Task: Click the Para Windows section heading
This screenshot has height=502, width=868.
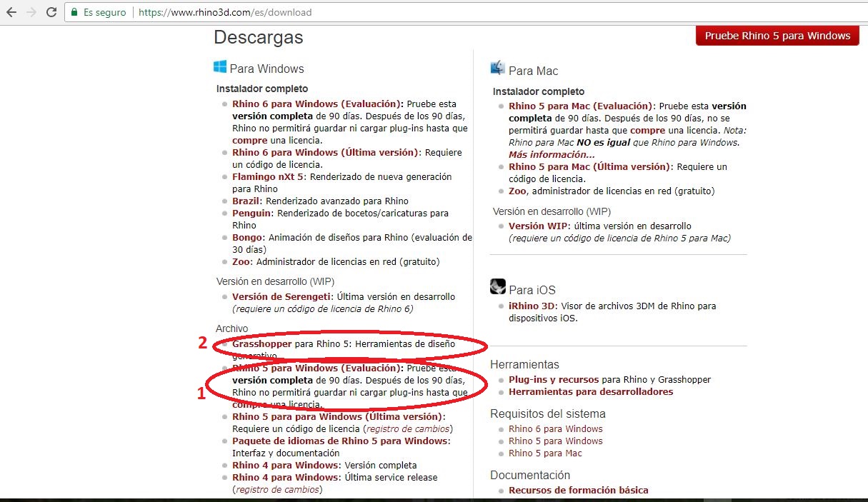Action: click(266, 69)
